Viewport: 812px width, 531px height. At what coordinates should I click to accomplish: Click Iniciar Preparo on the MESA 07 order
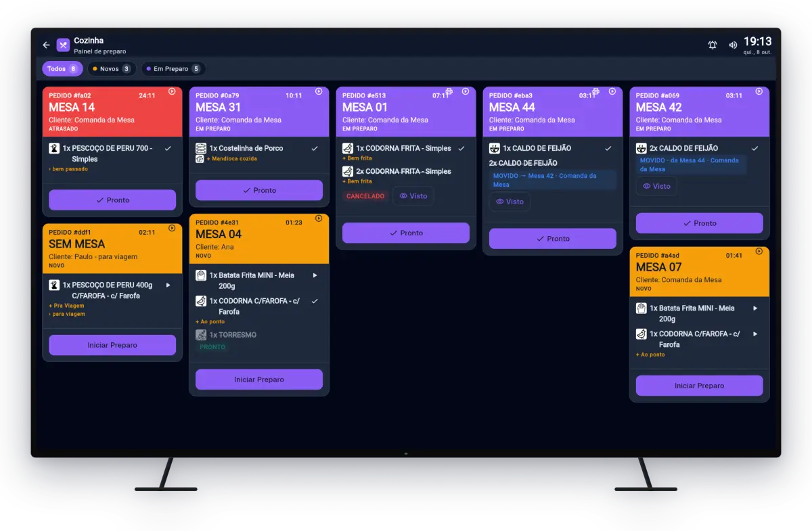pyautogui.click(x=700, y=386)
